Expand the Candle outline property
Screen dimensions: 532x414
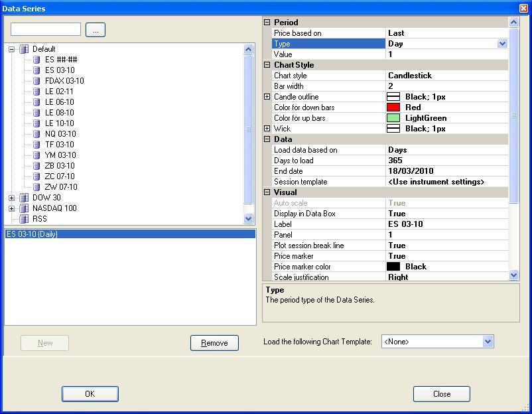tap(267, 97)
